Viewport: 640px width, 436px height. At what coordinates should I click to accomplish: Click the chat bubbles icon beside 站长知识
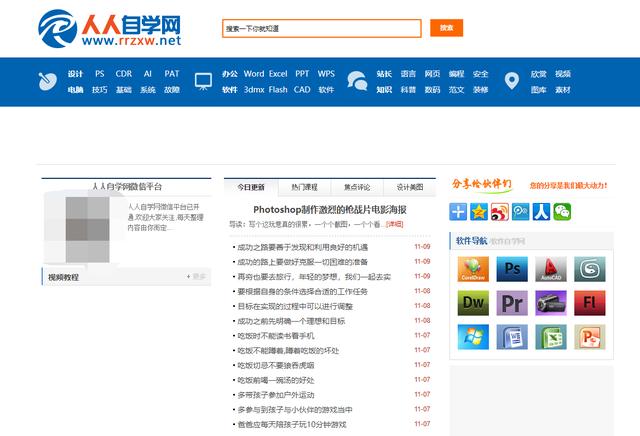click(357, 80)
